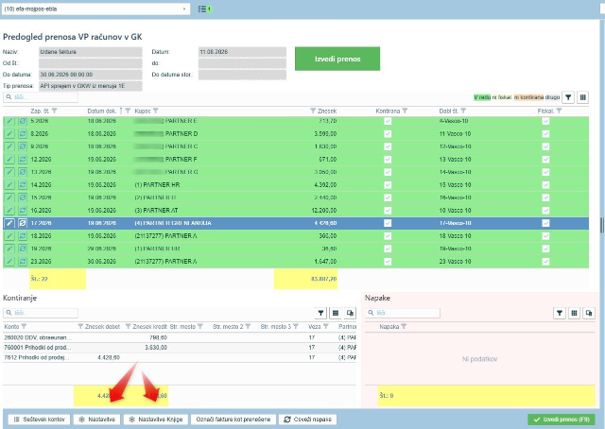Click list icon next to top dropdown

(202, 9)
